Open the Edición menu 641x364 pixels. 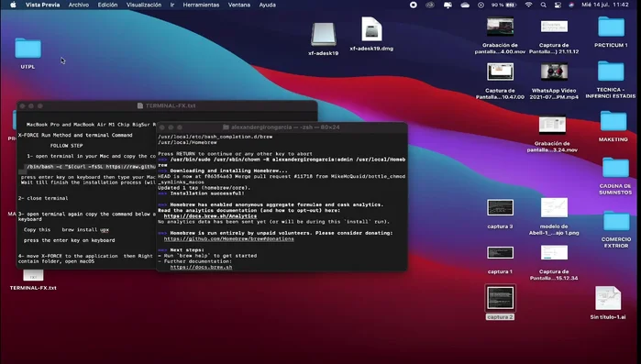pos(107,5)
